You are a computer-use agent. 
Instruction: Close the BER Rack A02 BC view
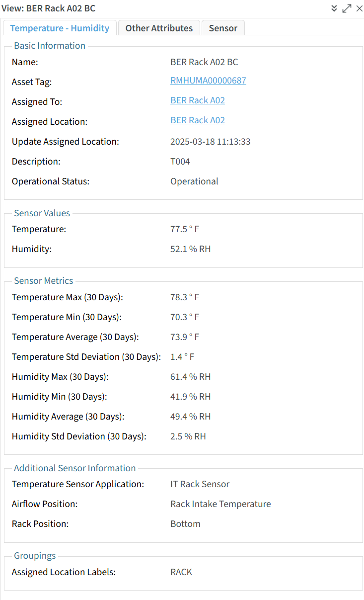pos(359,8)
